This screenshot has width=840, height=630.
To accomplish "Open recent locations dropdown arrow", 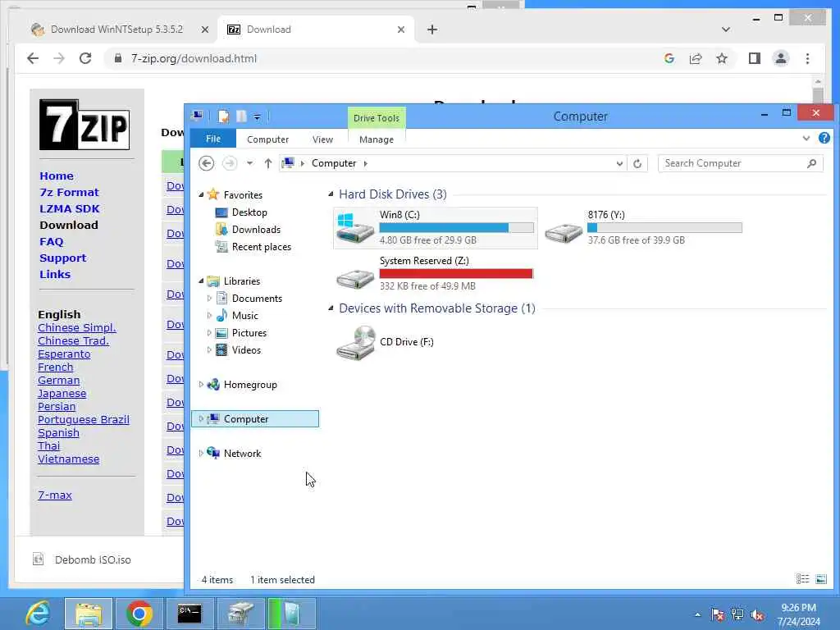I will [x=249, y=163].
